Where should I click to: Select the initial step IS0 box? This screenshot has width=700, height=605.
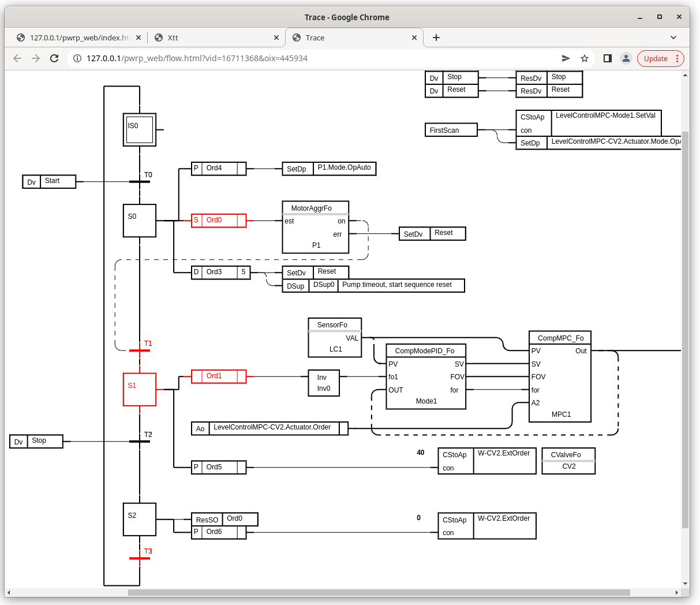[140, 130]
